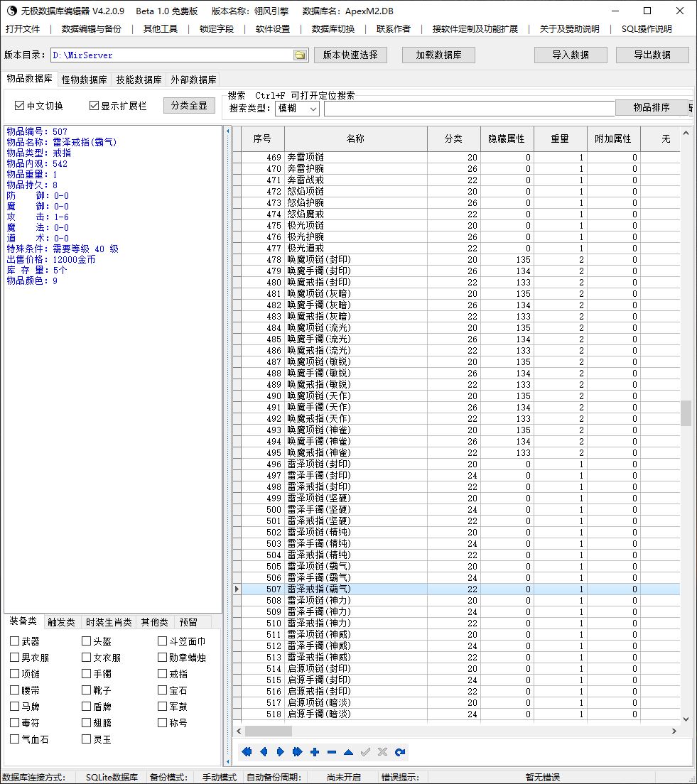The width and height of the screenshot is (697, 784).
Task: Click the 隐藏属性 column header
Action: pos(506,139)
